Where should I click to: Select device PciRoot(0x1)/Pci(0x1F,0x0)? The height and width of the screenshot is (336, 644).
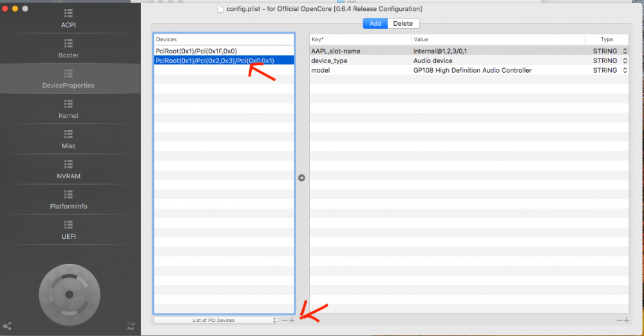224,51
